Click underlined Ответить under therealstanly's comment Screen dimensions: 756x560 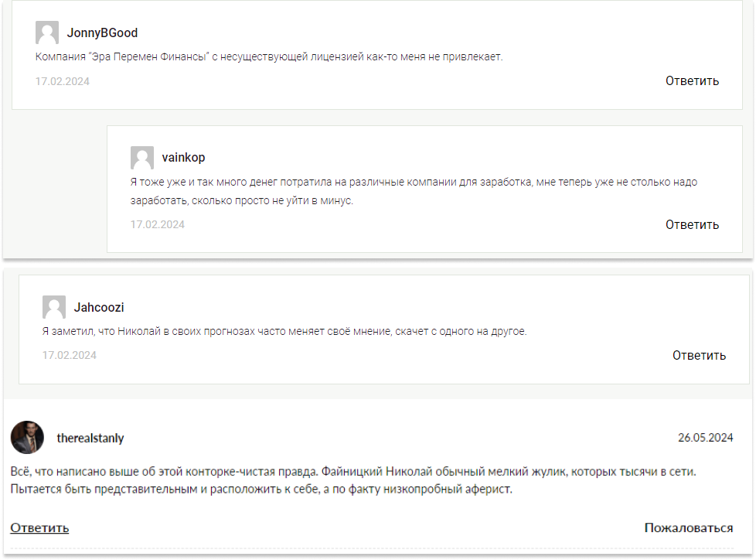click(39, 528)
